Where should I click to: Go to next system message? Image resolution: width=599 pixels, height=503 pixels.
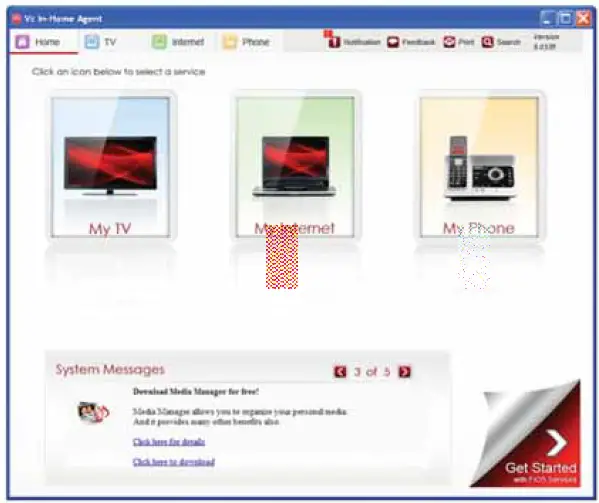point(405,372)
